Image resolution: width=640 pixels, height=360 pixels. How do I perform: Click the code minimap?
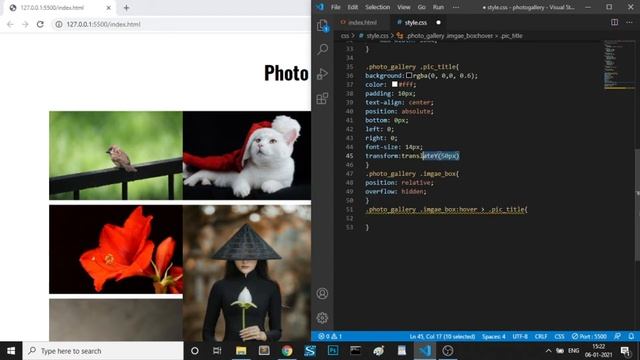tap(619, 65)
